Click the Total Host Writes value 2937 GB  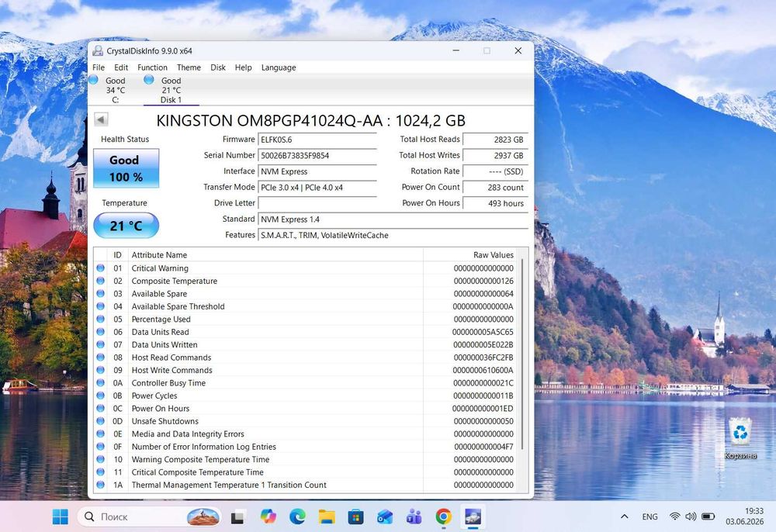pos(495,156)
